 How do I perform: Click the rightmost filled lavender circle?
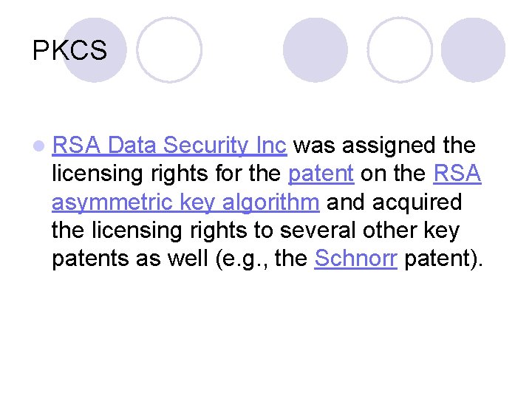point(473,50)
